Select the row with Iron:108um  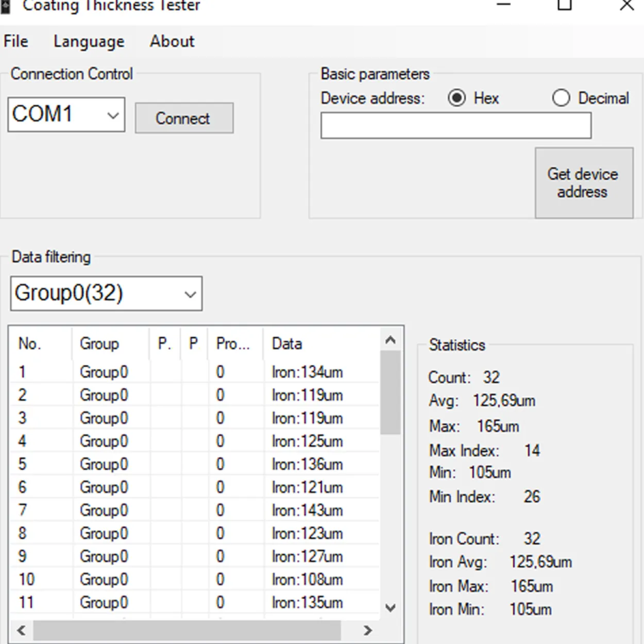click(x=195, y=580)
